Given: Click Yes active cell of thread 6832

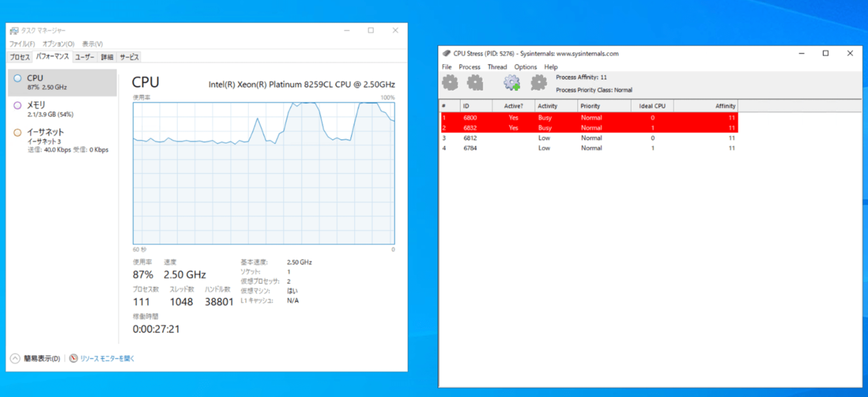Looking at the screenshot, I should tap(513, 128).
